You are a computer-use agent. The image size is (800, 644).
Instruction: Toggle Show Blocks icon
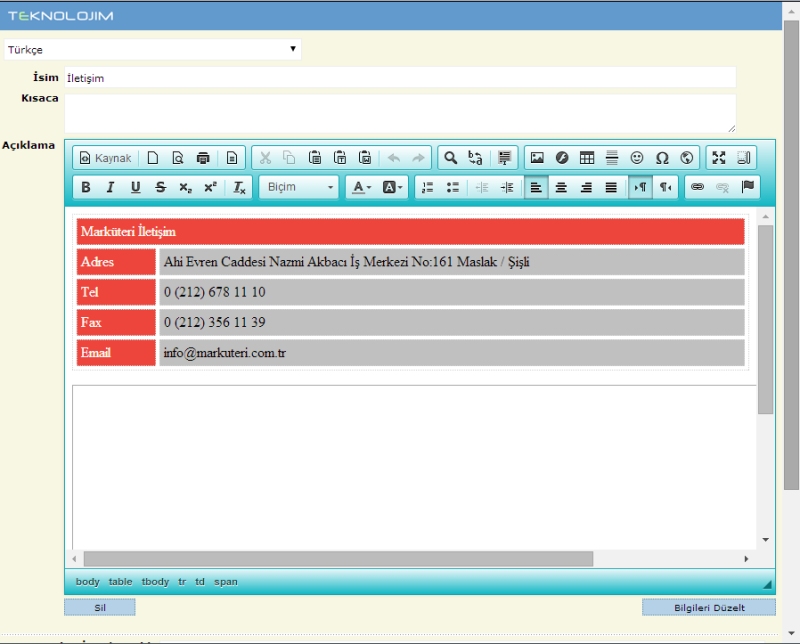744,158
